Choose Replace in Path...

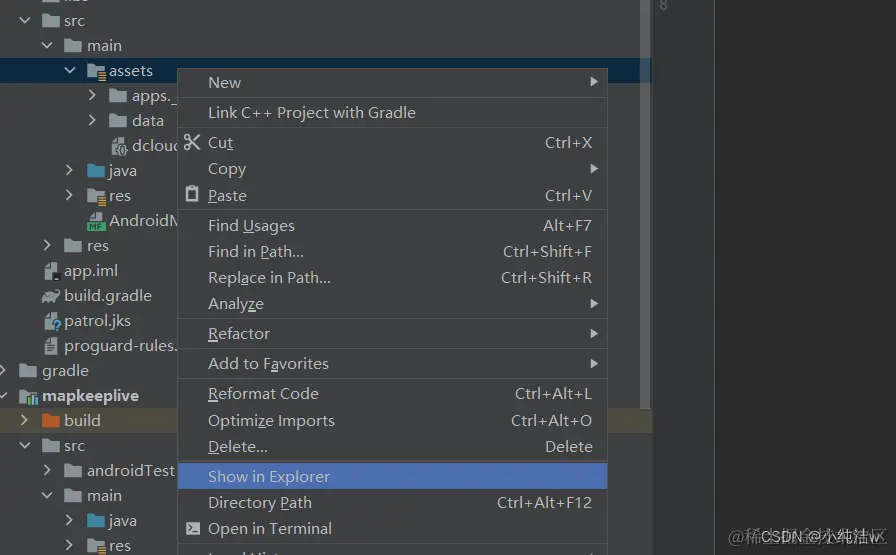392,278
